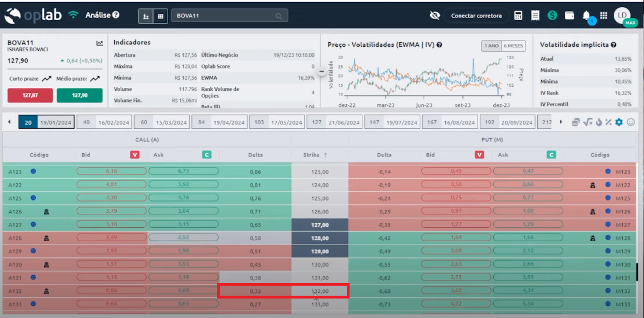
Task: Click the green dollar sign icon
Action: click(552, 16)
